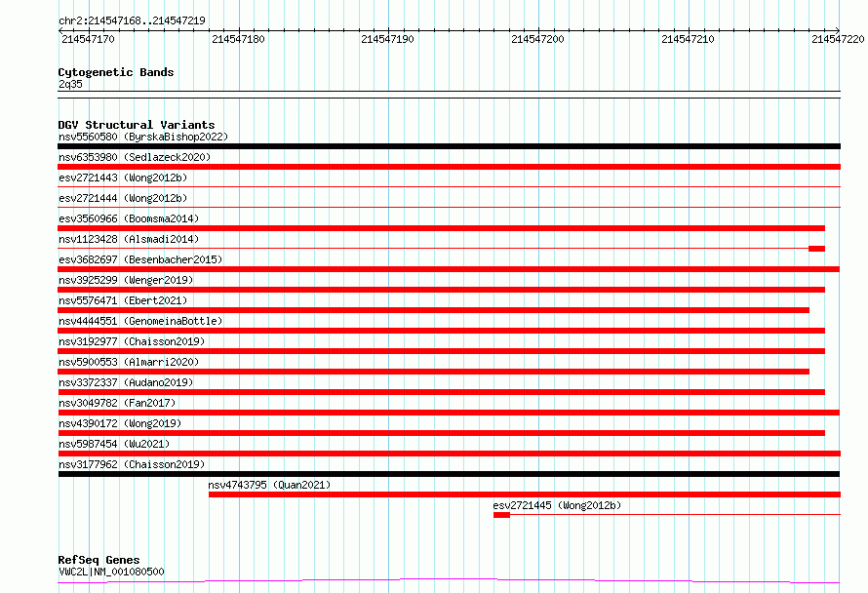Select the esv3560966 (Boomsma2014) label
Image resolution: width=868 pixels, height=593 pixels.
pos(129,218)
